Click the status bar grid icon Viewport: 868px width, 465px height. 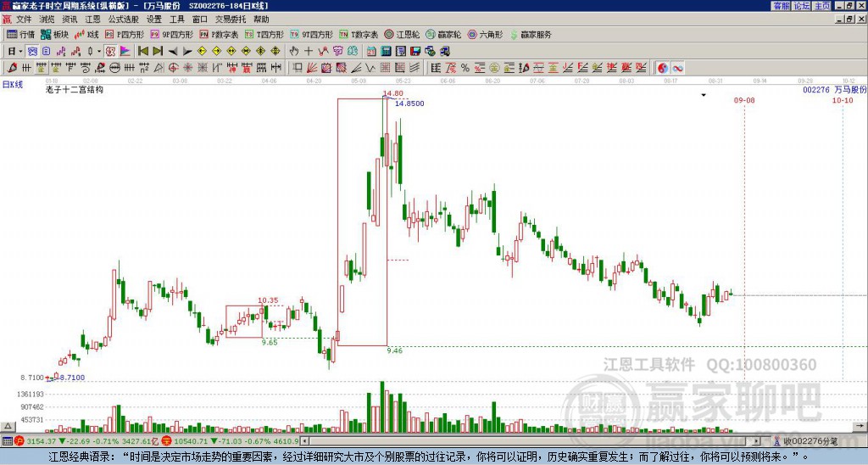(7, 441)
